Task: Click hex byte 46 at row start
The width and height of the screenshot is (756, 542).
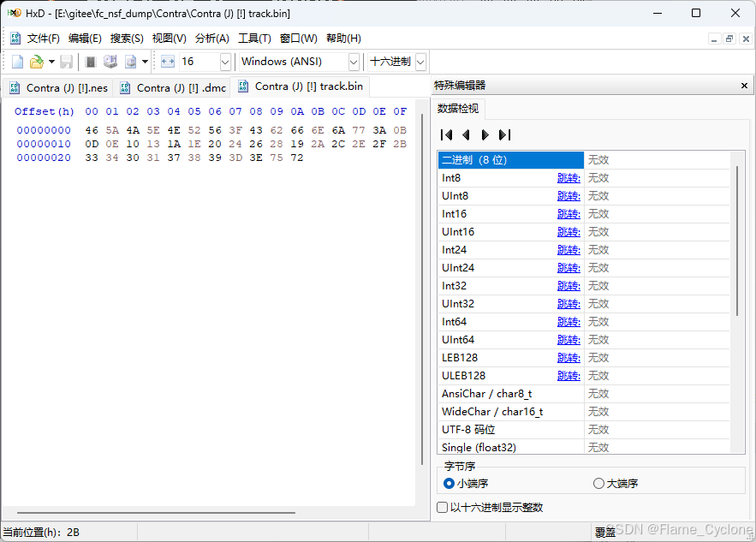Action: (x=92, y=130)
